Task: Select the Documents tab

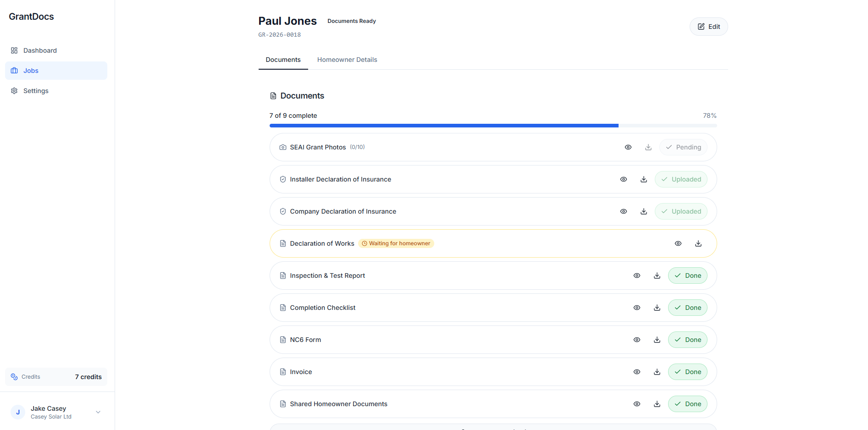Action: 283,60
